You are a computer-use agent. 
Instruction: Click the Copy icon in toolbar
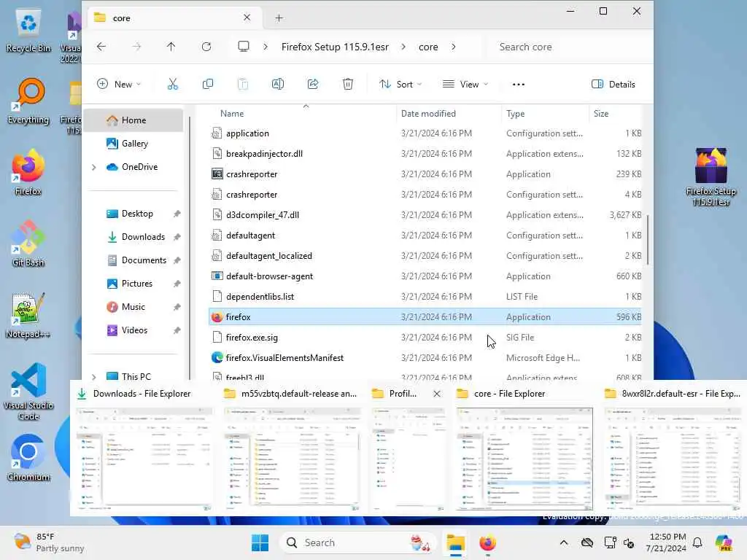point(208,85)
